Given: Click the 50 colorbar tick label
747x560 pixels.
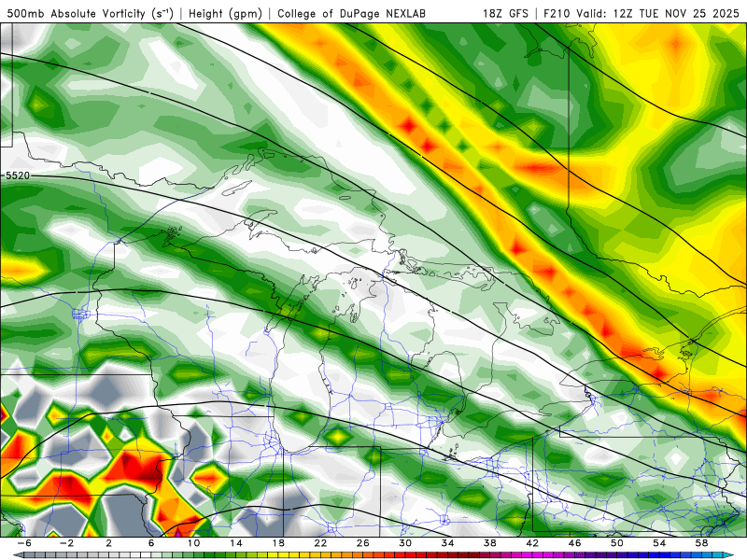Looking at the screenshot, I should [x=617, y=543].
